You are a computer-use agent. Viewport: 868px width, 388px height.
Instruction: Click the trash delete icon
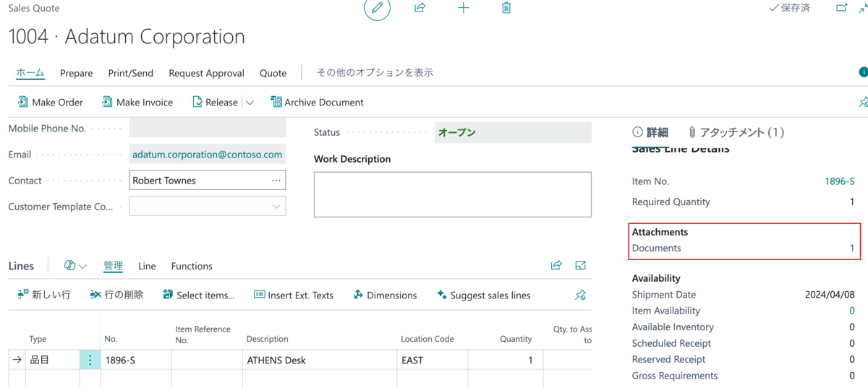click(506, 8)
